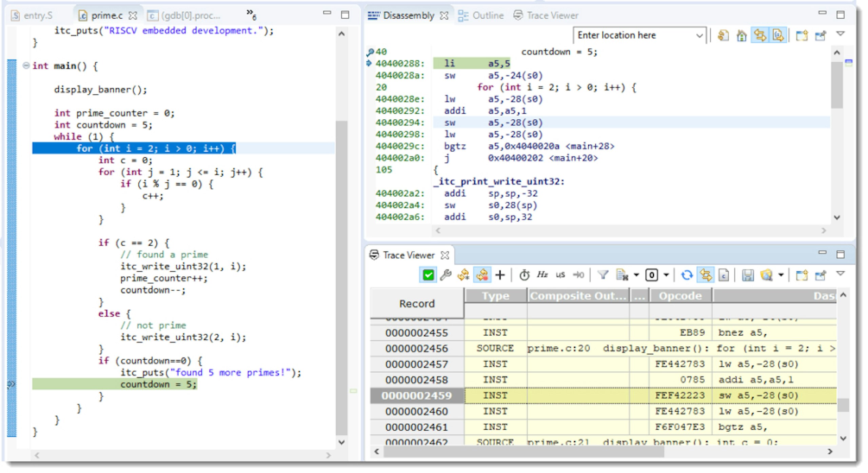The height and width of the screenshot is (473, 868).
Task: Click the funnel filter icon in Trace Viewer
Action: (603, 275)
